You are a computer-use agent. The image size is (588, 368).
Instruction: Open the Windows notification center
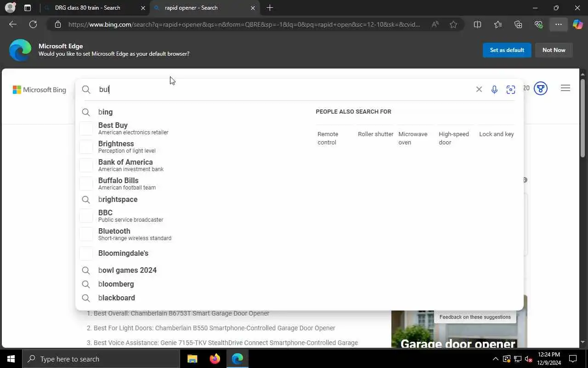click(573, 359)
